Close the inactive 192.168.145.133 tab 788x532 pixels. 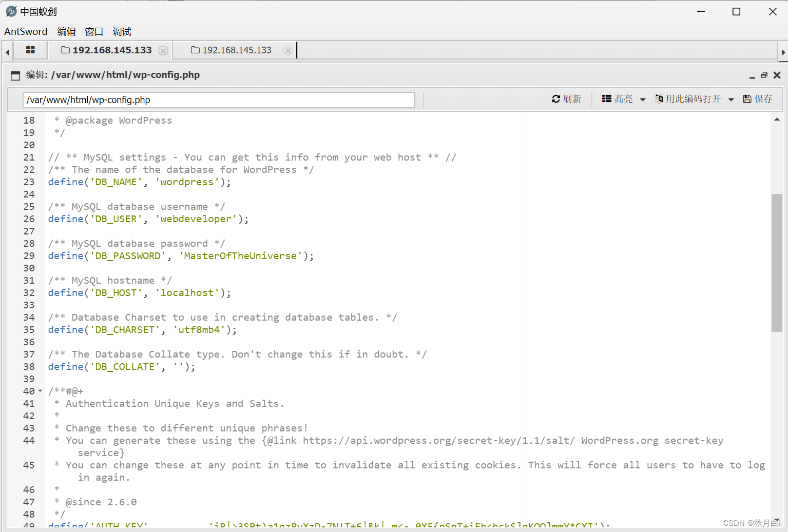288,50
